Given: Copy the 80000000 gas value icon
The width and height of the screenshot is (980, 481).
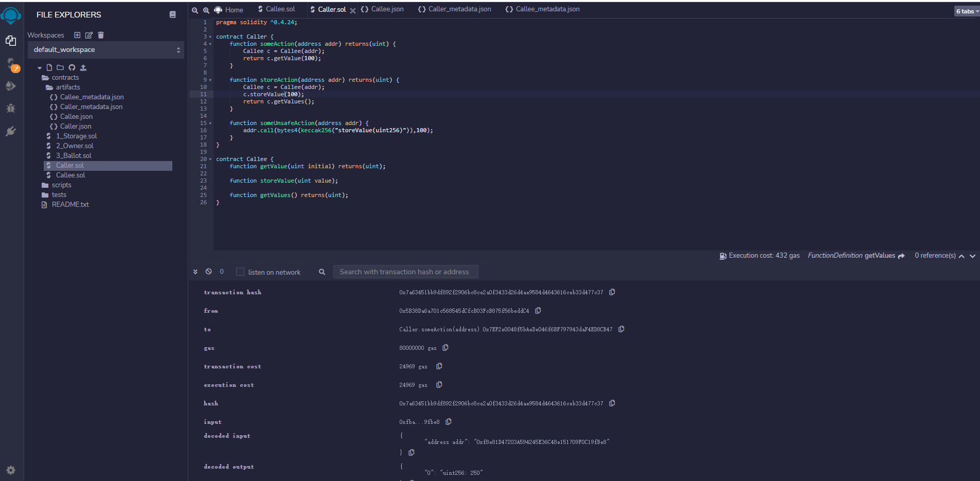Looking at the screenshot, I should pyautogui.click(x=446, y=348).
